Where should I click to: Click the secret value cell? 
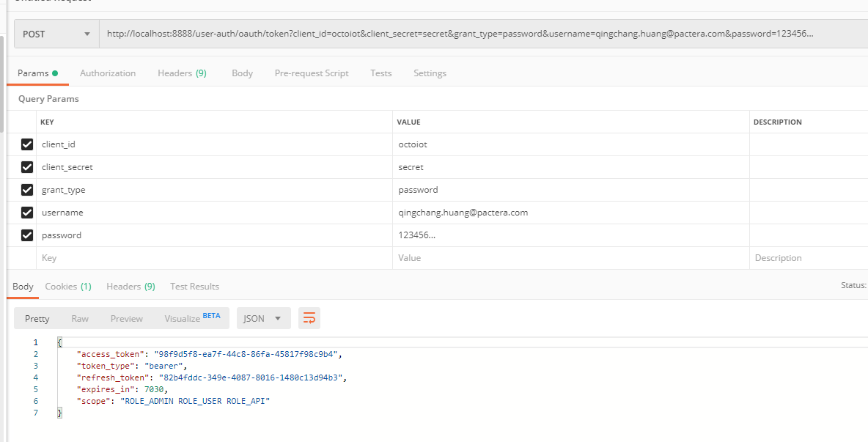pyautogui.click(x=571, y=167)
